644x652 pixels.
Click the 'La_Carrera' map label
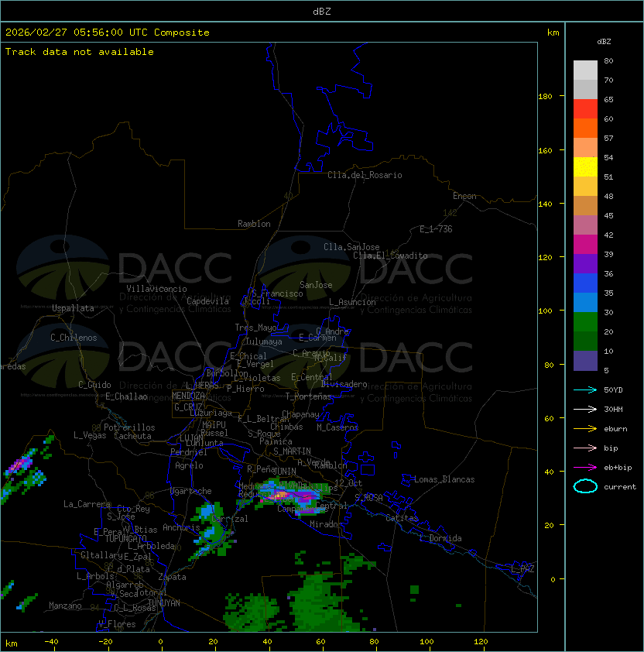point(87,504)
